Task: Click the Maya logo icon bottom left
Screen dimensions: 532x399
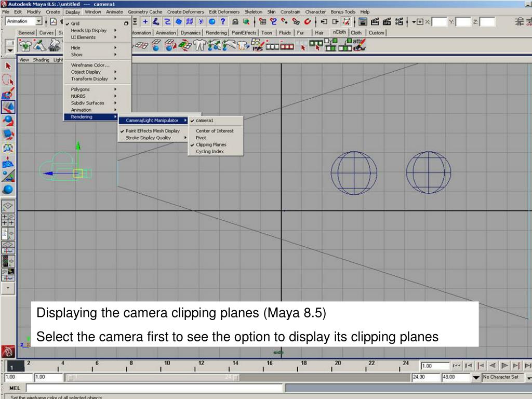Action: click(8, 352)
